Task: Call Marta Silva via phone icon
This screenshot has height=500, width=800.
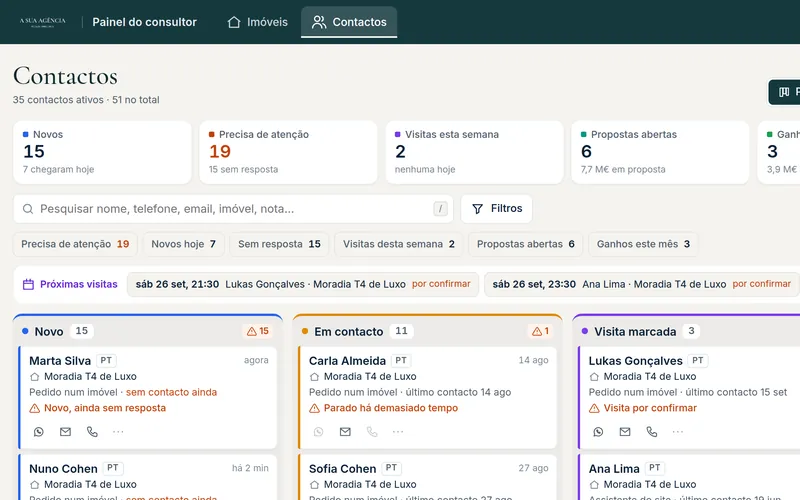Action: (x=92, y=432)
